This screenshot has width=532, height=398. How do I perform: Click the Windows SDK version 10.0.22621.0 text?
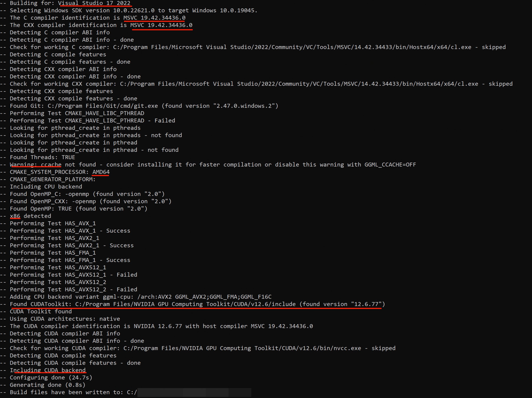[x=134, y=11]
